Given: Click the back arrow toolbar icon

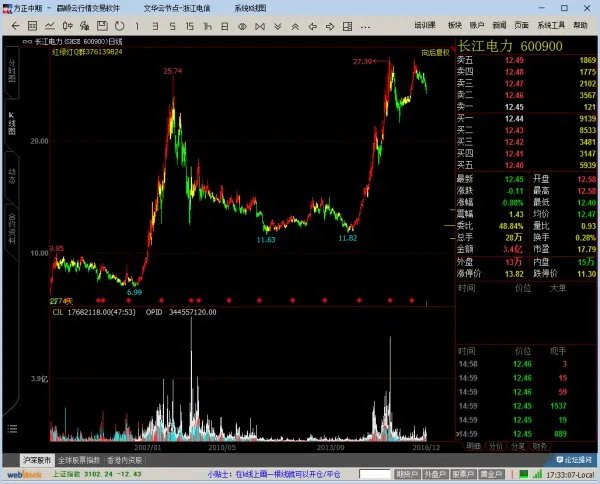Looking at the screenshot, I should (x=15, y=26).
